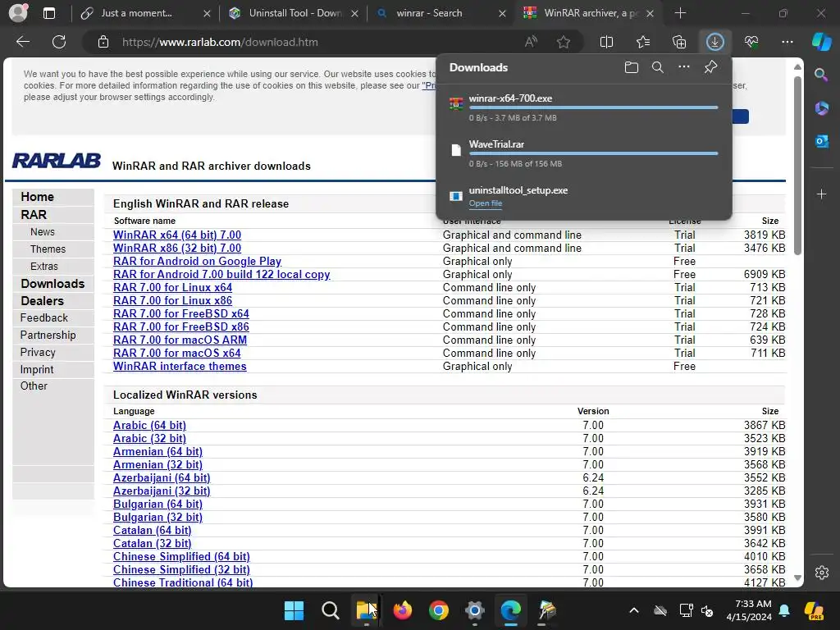Select winrar-x64-700.exe download entry
840x630 pixels.
(584, 107)
